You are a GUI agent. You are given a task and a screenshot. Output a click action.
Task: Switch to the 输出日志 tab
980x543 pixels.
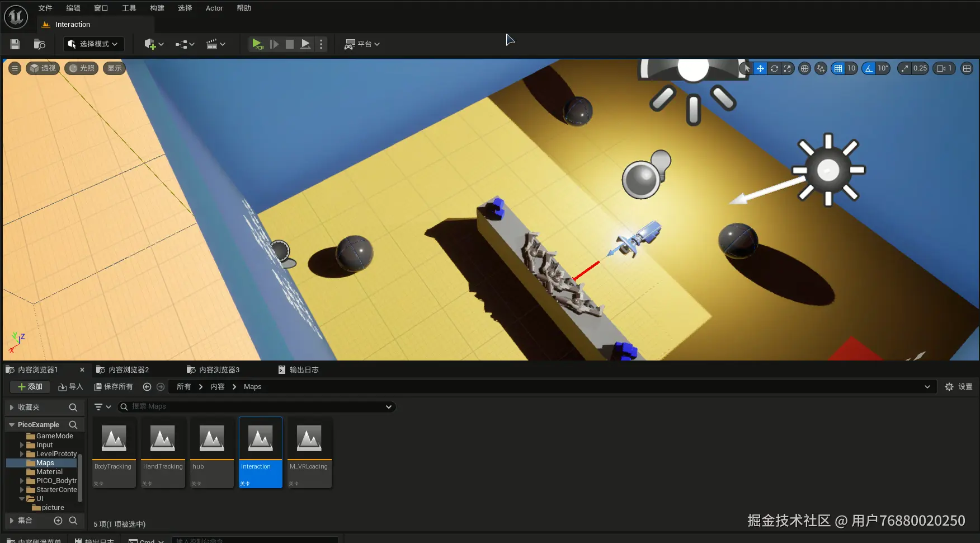pos(299,370)
